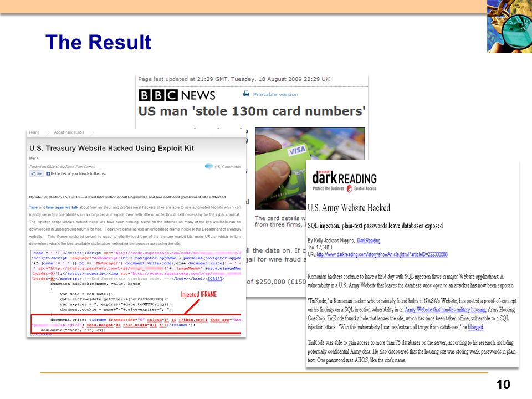Click the slide title The Result
Image resolution: width=532 pixels, height=399 pixels.
[x=99, y=42]
